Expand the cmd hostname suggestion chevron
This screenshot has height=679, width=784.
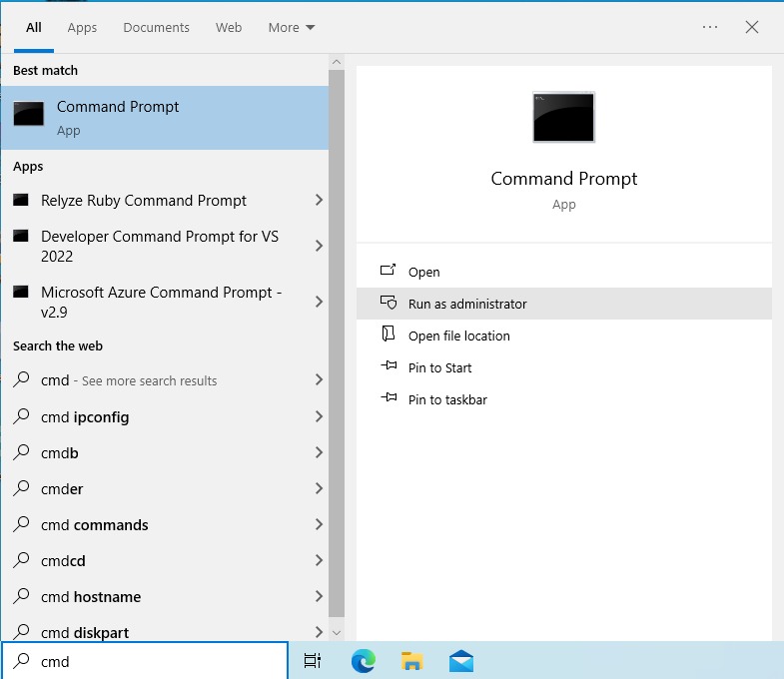click(x=319, y=596)
